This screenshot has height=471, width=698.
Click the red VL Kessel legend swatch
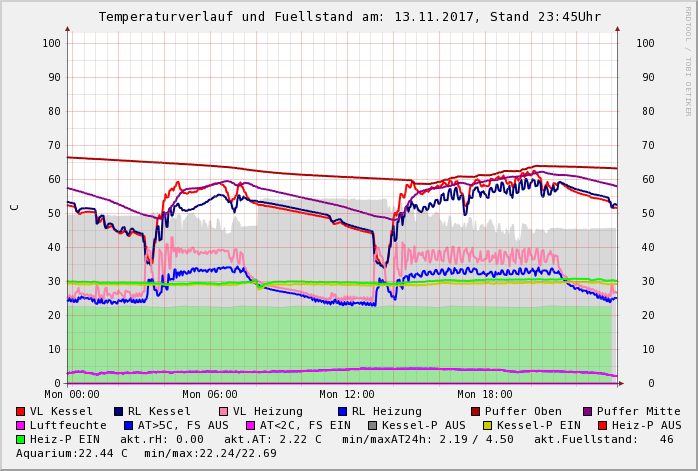click(21, 411)
